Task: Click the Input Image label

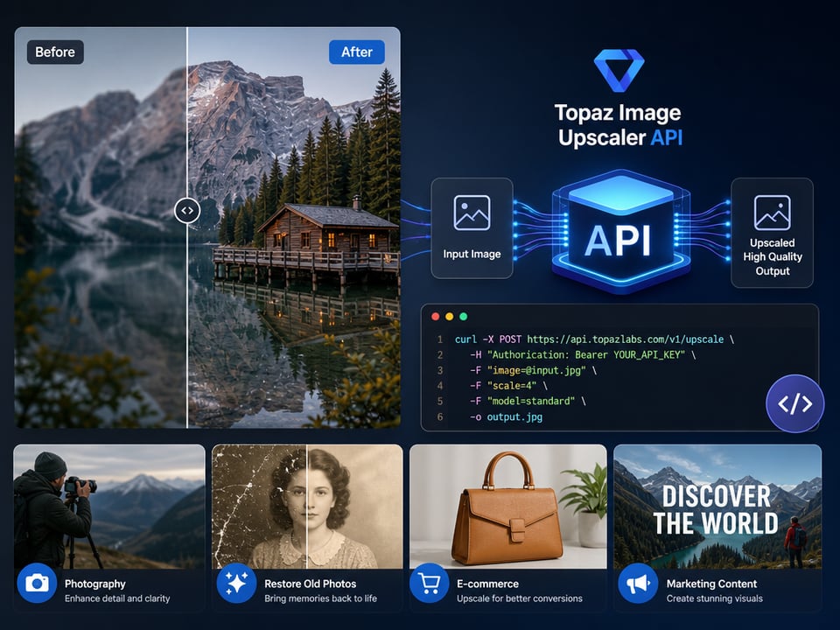Action: pos(472,254)
